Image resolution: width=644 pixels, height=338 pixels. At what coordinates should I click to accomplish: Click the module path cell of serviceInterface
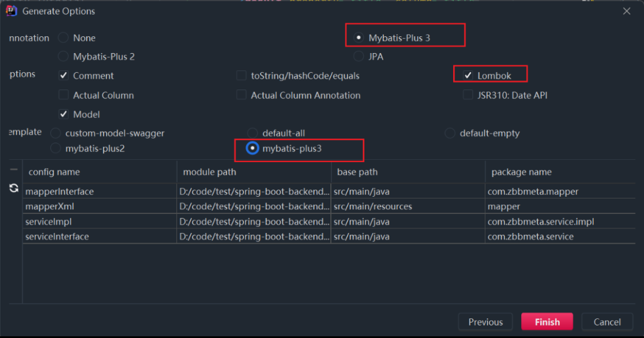(x=254, y=236)
